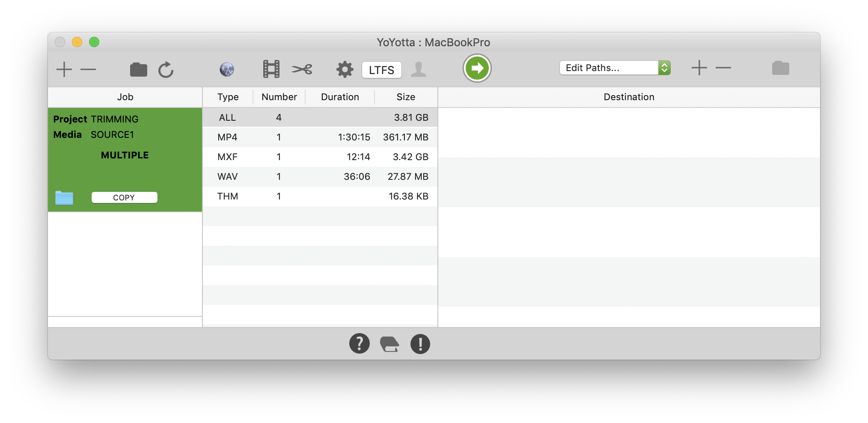Remove a destination with the right minus icon
This screenshot has height=423, width=868.
tap(723, 68)
